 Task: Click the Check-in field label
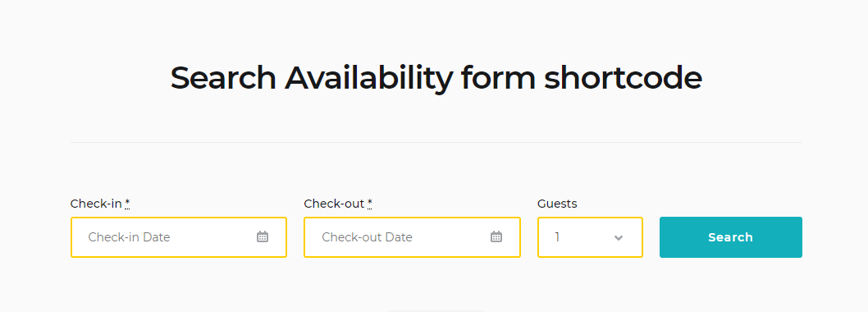(x=96, y=204)
